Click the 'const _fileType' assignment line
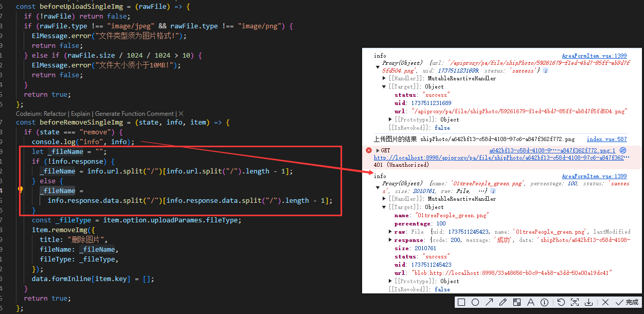Image resolution: width=644 pixels, height=314 pixels. point(136,220)
